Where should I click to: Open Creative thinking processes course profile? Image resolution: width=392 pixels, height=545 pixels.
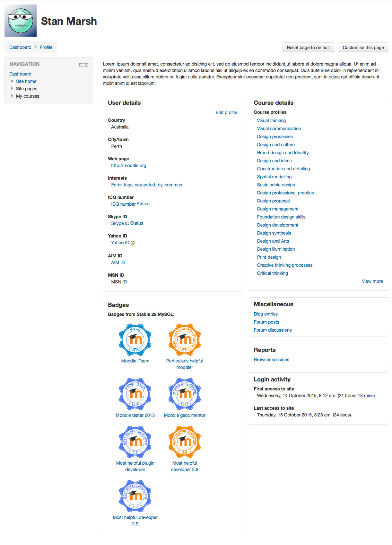coord(285,265)
